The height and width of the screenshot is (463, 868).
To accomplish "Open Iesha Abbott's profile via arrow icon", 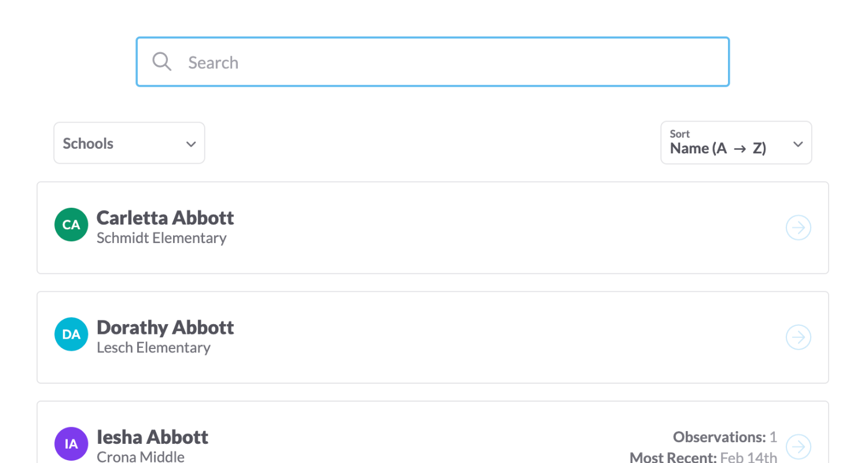I will 799,446.
